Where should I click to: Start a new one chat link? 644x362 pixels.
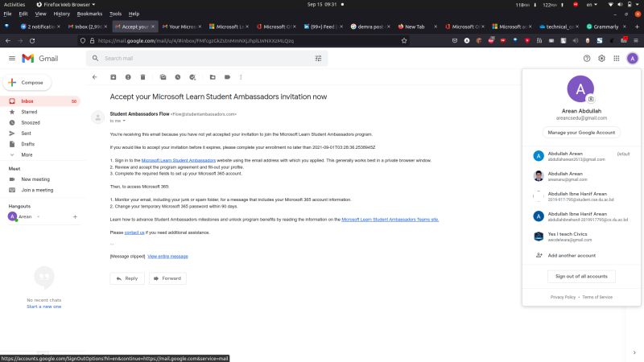point(44,306)
